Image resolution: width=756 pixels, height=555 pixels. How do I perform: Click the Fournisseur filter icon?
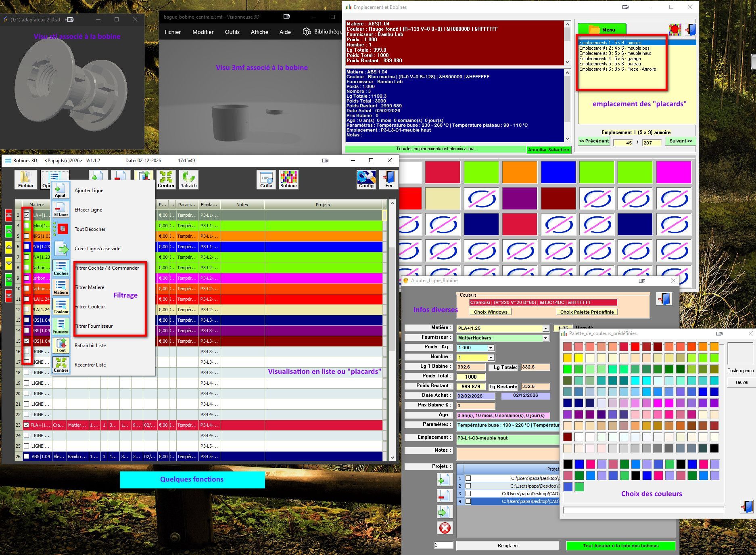point(61,326)
